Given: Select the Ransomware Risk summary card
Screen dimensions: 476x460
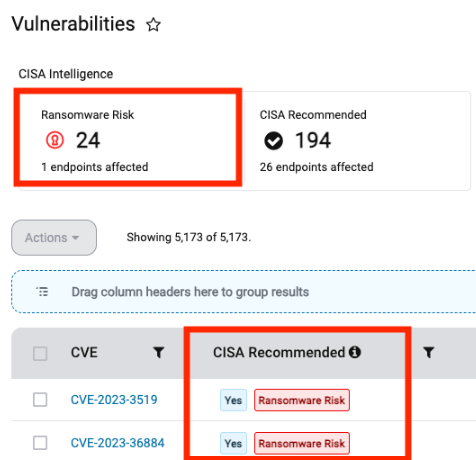Looking at the screenshot, I should [128, 137].
